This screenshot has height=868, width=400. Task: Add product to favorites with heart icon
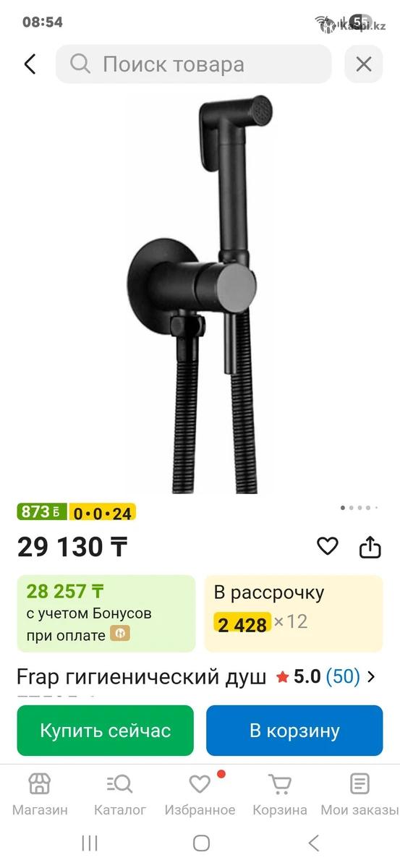(328, 547)
